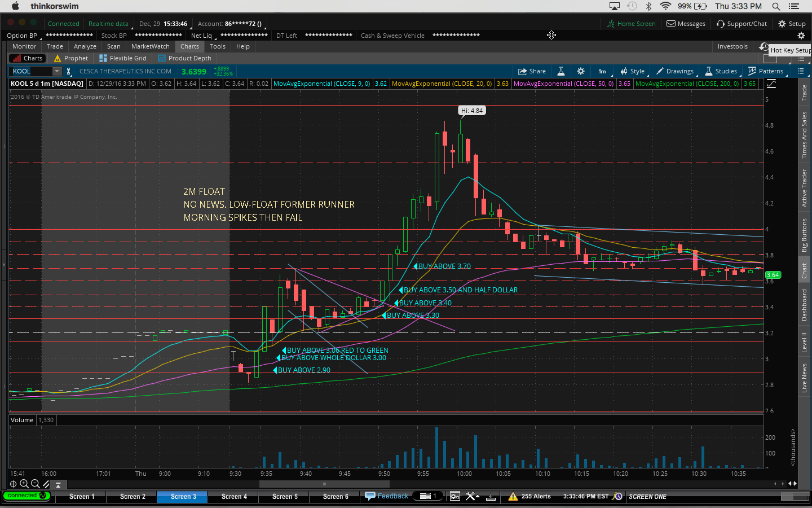The image size is (812, 508).
Task: Click the KOOL symbol input field
Action: 30,71
